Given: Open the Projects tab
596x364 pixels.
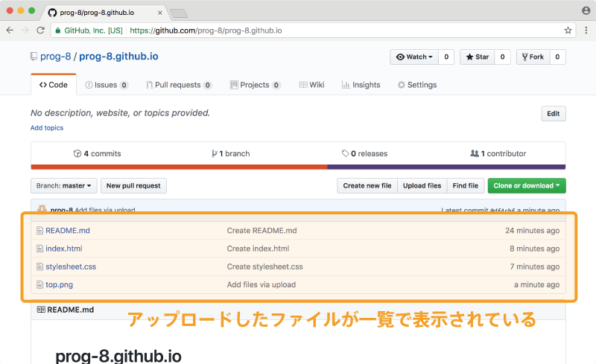Looking at the screenshot, I should [x=255, y=85].
